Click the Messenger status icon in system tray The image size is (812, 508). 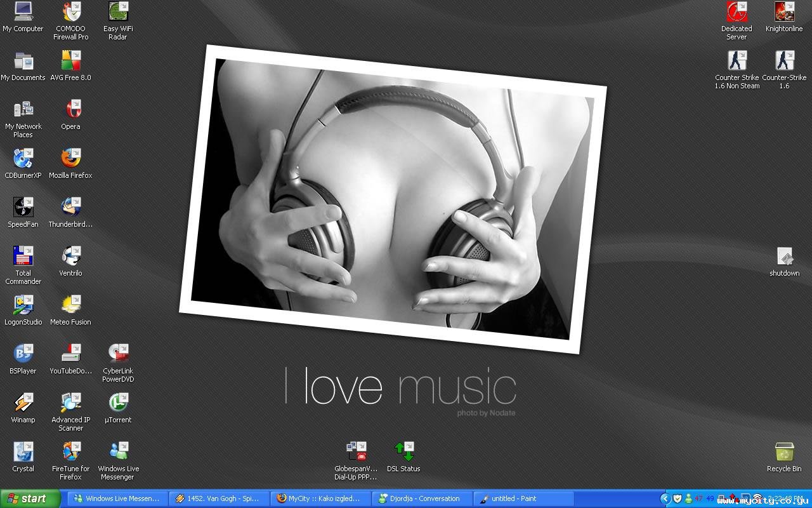tap(688, 499)
